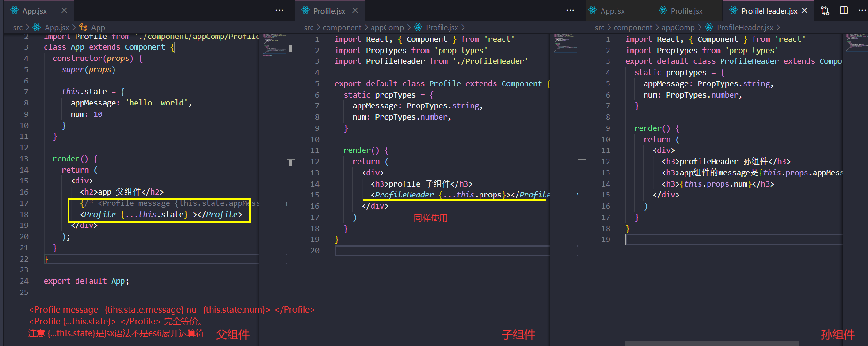Click '<h2>app 父组件</h2>' line
The image size is (868, 346).
coord(122,192)
